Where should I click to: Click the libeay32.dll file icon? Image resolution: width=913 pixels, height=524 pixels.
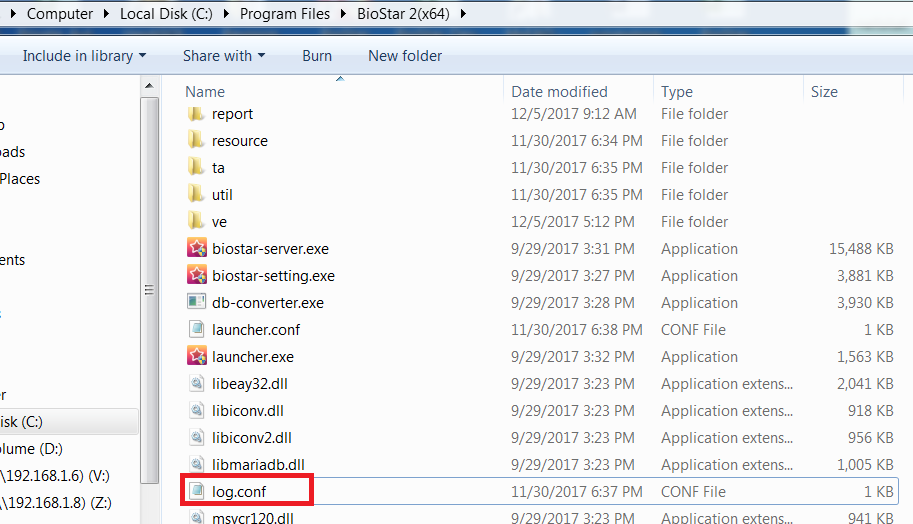pyautogui.click(x=197, y=383)
